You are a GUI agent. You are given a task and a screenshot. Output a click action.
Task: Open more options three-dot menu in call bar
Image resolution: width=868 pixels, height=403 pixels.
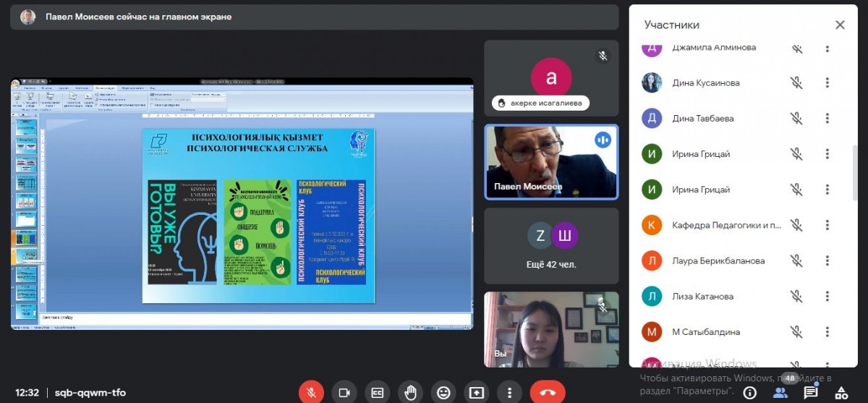click(x=510, y=392)
